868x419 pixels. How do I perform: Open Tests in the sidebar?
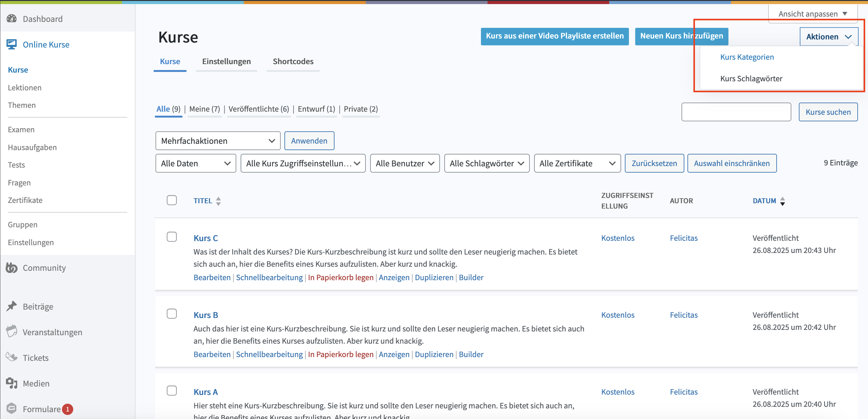coord(16,165)
